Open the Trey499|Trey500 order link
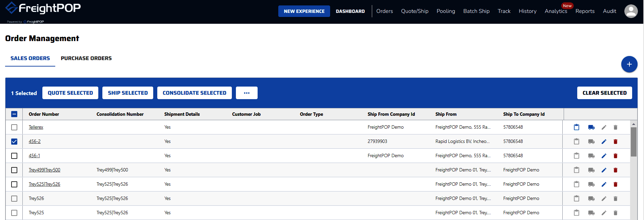Image resolution: width=644 pixels, height=220 pixels. click(44, 170)
